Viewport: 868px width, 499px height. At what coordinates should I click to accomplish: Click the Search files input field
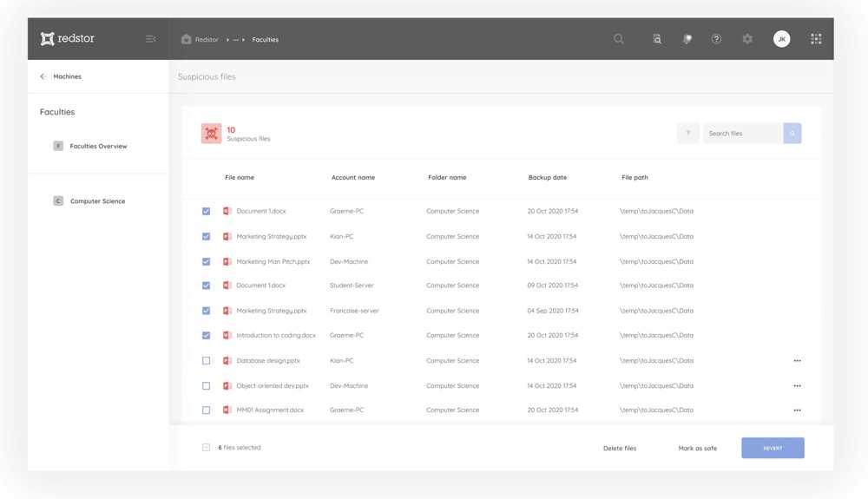[x=742, y=134]
